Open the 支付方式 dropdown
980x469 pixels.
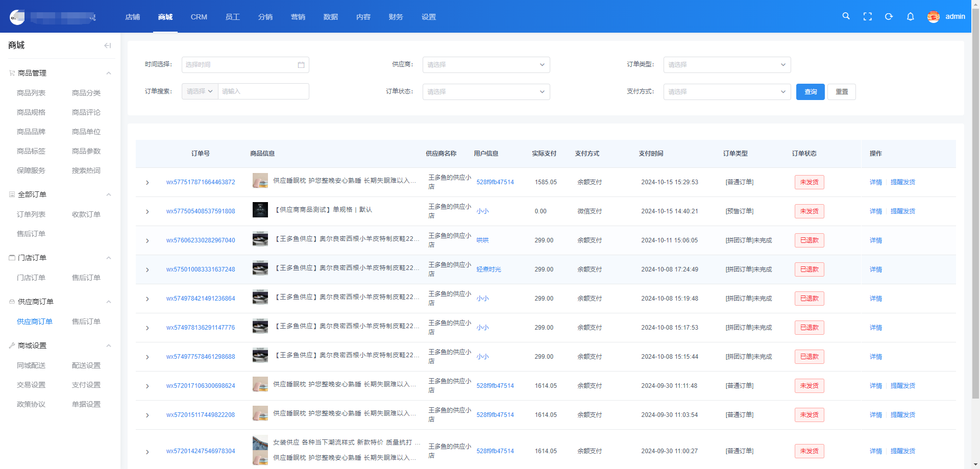click(727, 92)
